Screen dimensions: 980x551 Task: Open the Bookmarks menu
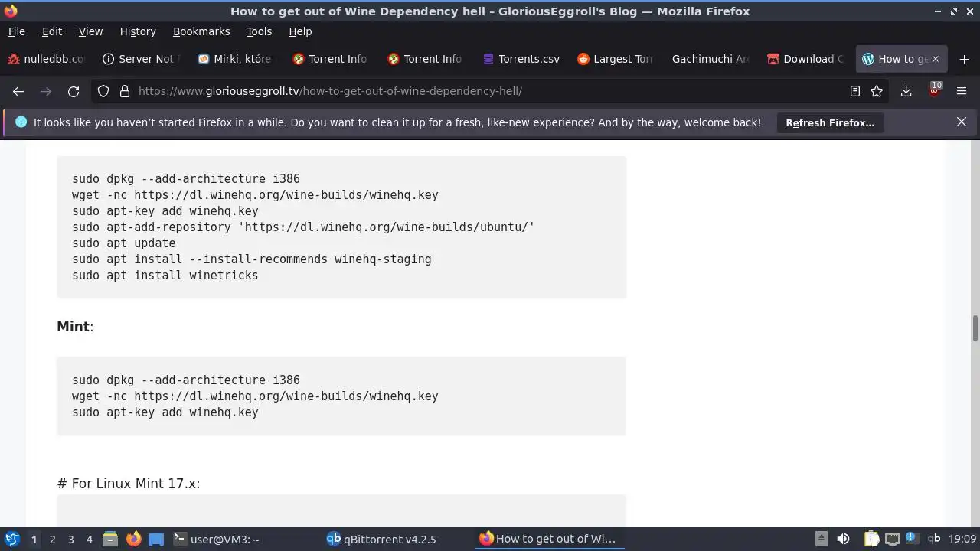pos(201,31)
